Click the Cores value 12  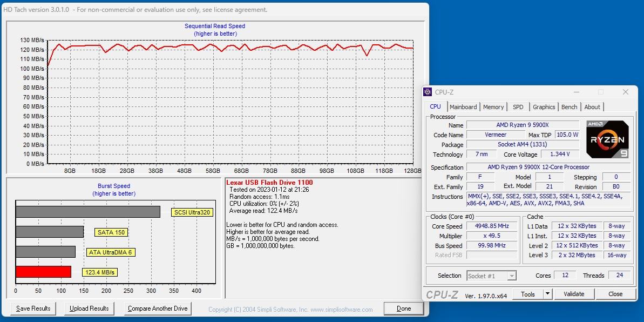tap(565, 275)
